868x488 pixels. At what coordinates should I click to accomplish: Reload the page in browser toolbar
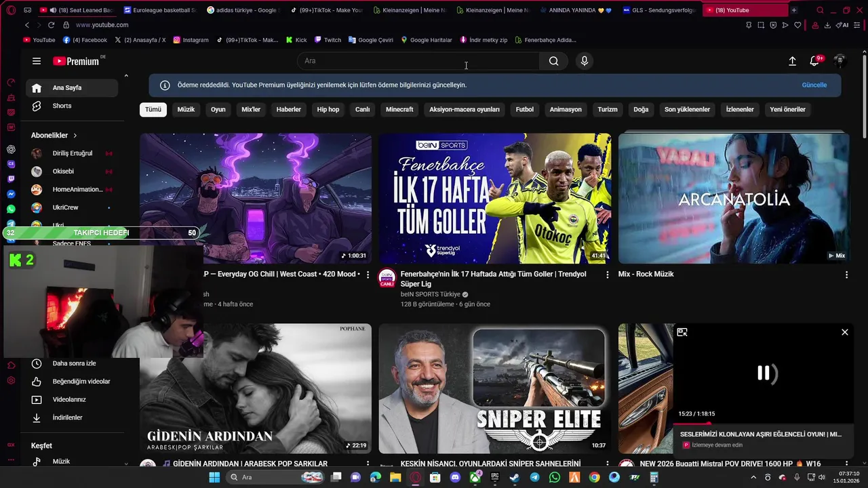pos(51,25)
